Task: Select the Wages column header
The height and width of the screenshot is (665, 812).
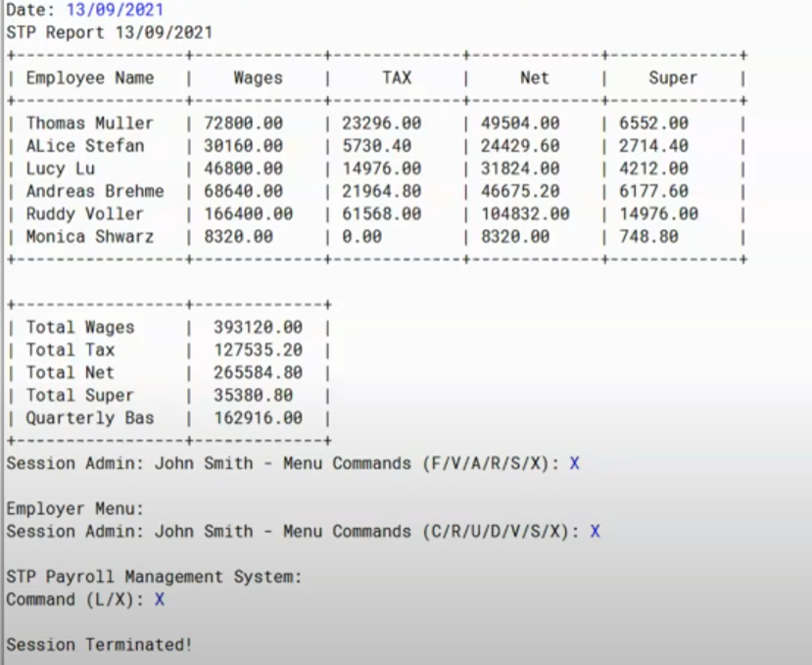Action: 257,78
